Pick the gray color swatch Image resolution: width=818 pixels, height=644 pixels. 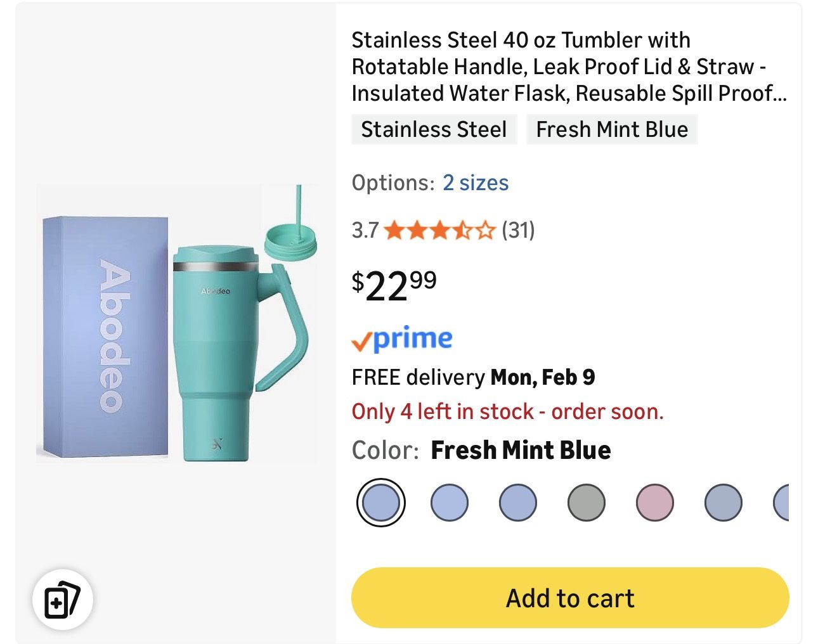click(x=586, y=503)
